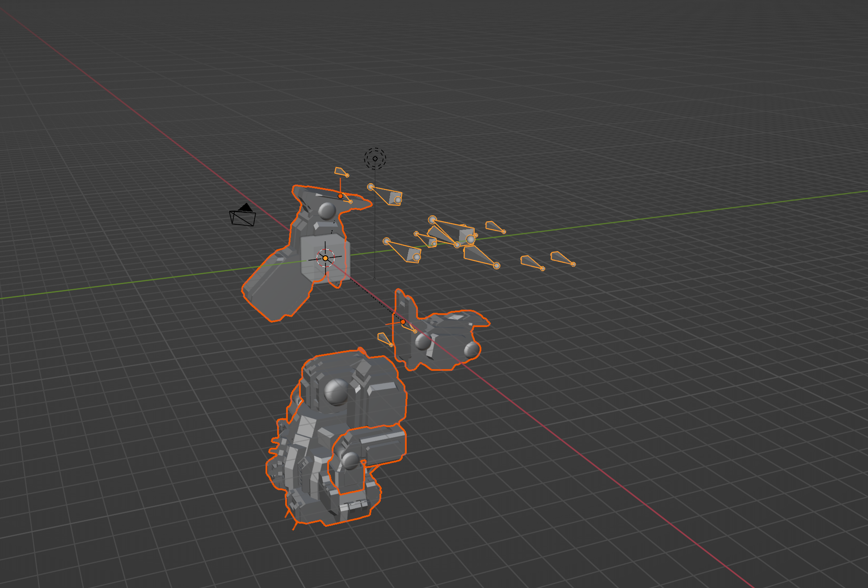The image size is (868, 588).
Task: Select the topmost small bone above the meshes
Action: (x=341, y=172)
